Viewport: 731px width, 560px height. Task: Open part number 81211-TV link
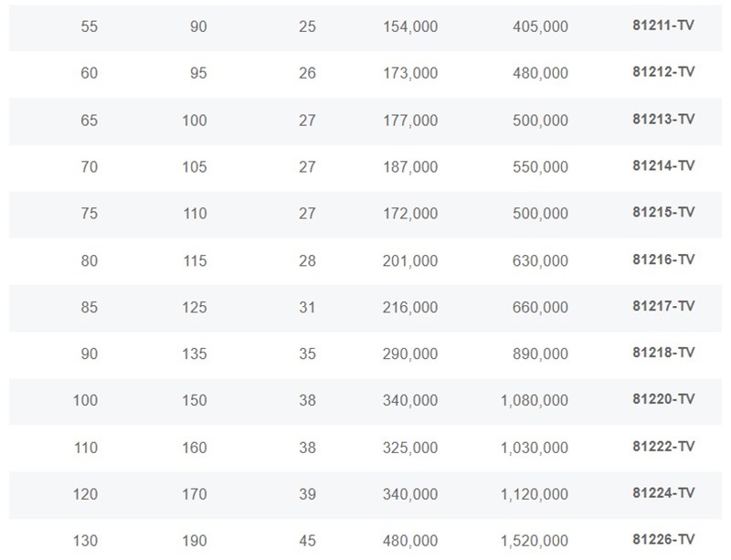tap(663, 26)
